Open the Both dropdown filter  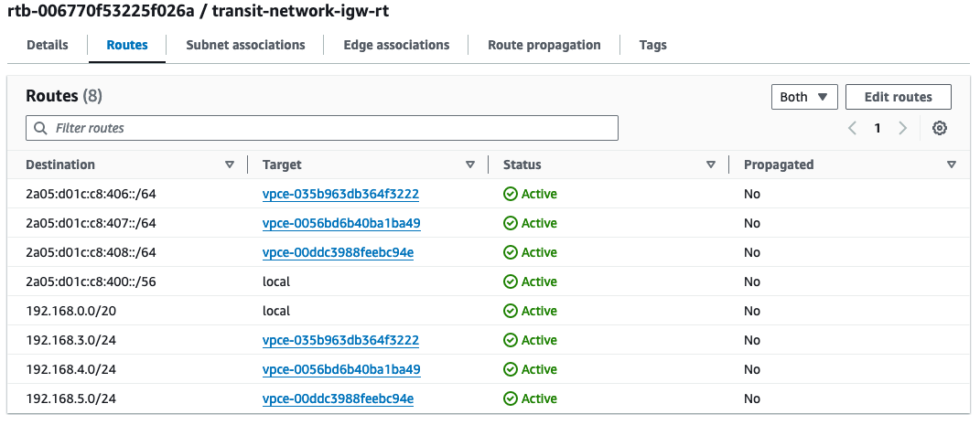(804, 97)
